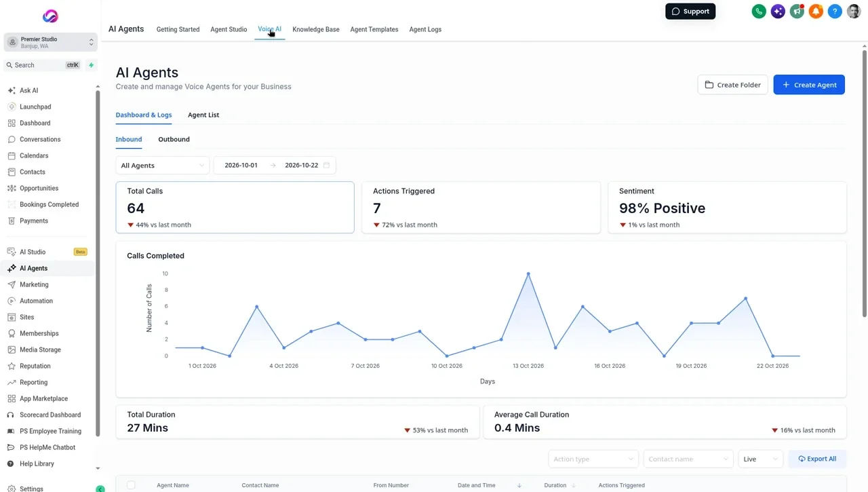The height and width of the screenshot is (492, 868).
Task: Open the orange notifications bell
Action: pyautogui.click(x=816, y=12)
